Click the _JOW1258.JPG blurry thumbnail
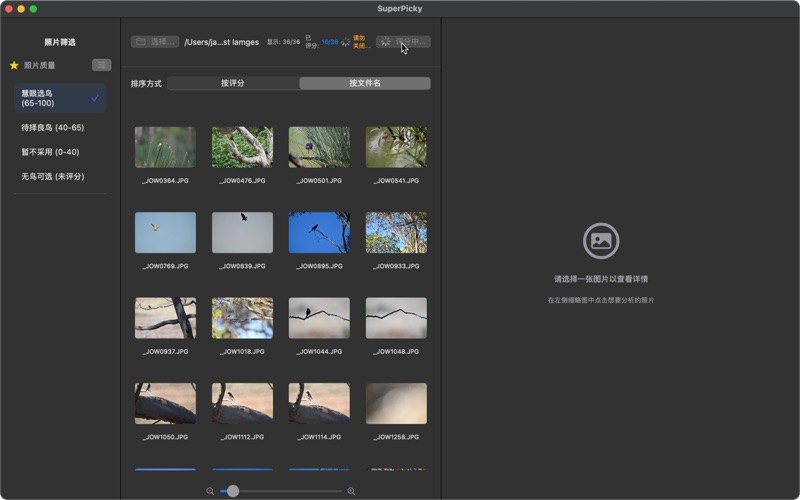Screen dimensions: 800x500 [396, 403]
